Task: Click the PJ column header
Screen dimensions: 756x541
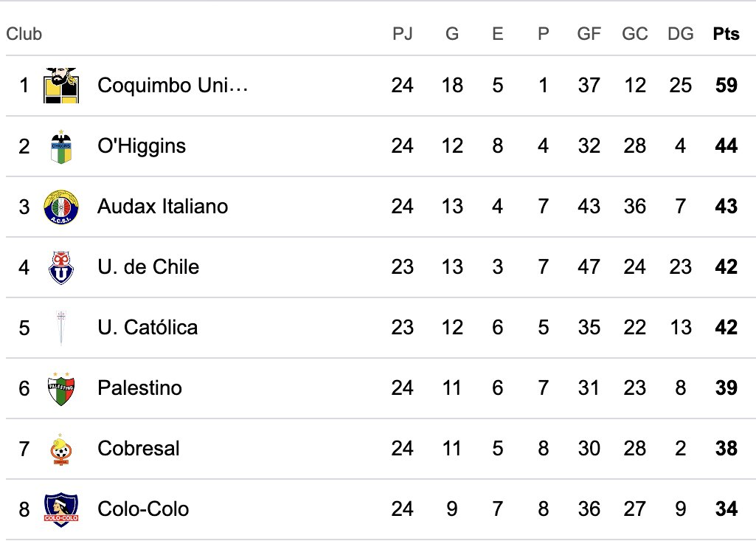Action: pyautogui.click(x=402, y=34)
